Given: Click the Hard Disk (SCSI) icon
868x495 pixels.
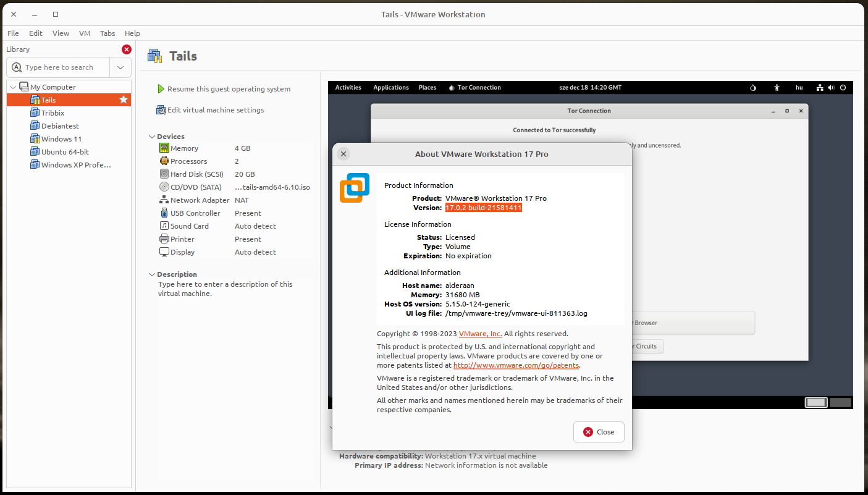Looking at the screenshot, I should (x=164, y=174).
